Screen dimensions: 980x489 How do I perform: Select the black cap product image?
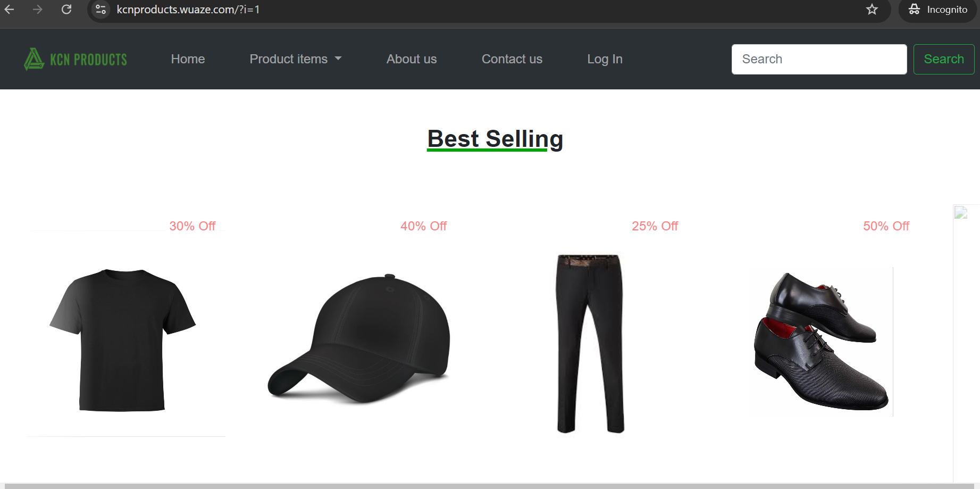(359, 338)
